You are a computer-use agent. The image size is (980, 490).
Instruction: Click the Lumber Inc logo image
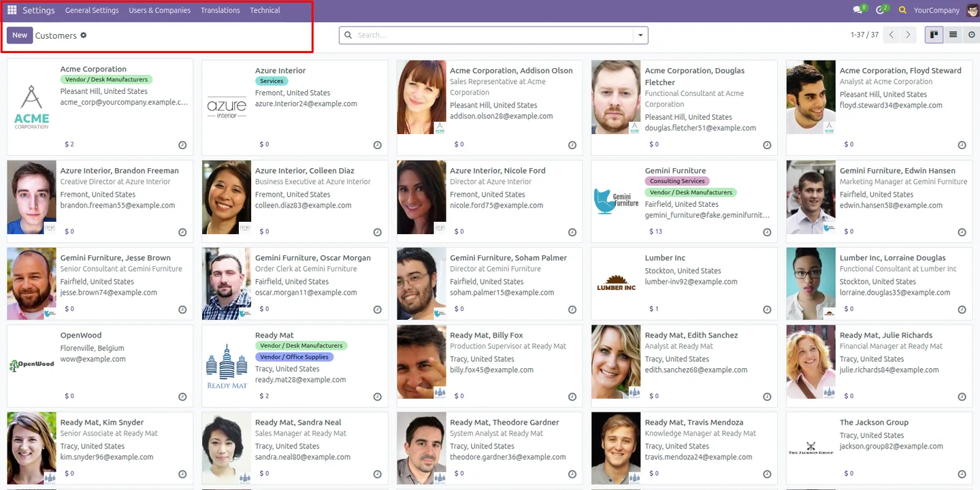(617, 284)
